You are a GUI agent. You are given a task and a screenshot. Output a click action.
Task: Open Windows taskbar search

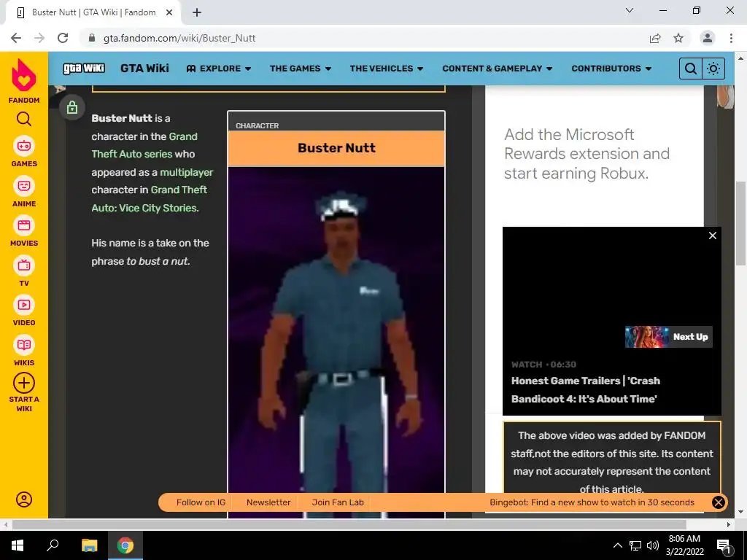click(53, 545)
